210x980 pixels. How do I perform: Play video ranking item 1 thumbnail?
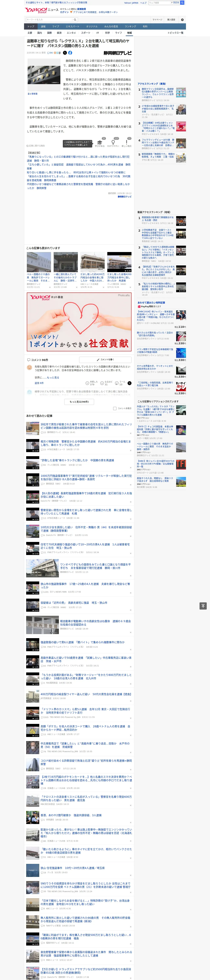181,221
